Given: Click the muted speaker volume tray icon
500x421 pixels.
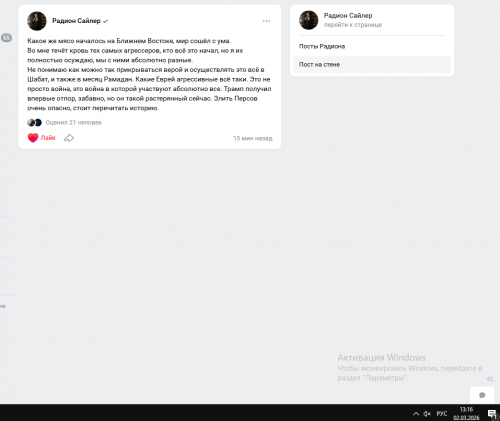Looking at the screenshot, I should click(427, 414).
